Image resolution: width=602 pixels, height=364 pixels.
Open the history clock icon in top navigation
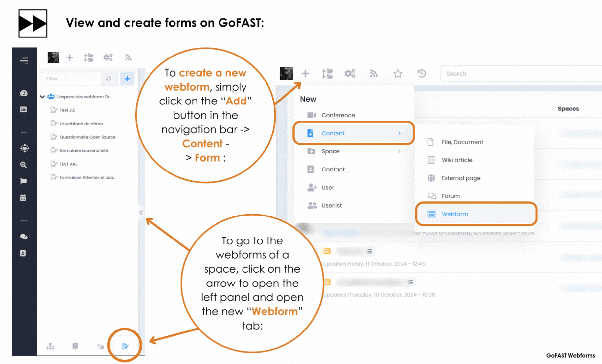tap(422, 73)
